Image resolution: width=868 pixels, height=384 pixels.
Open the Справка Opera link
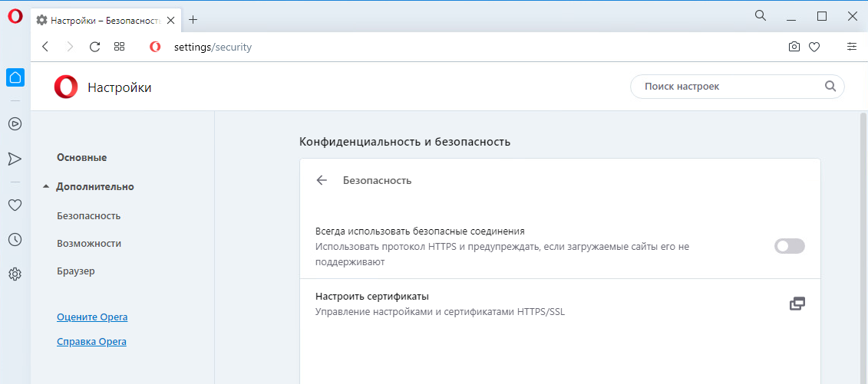click(x=91, y=341)
